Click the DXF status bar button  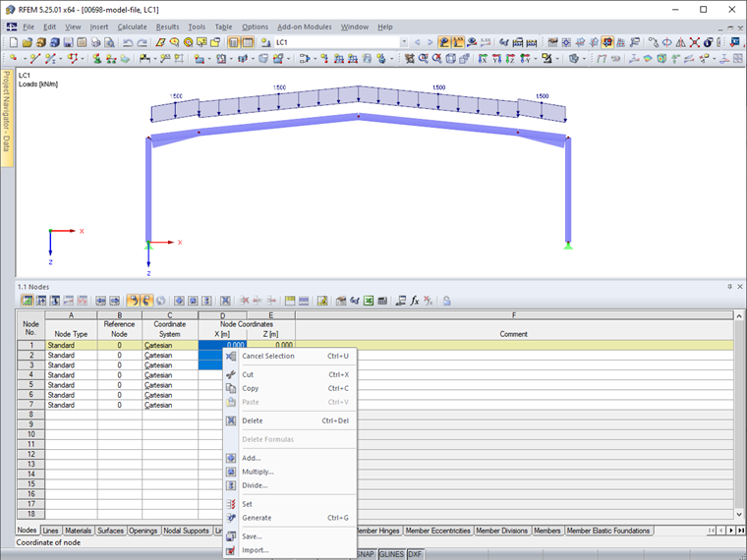(415, 554)
